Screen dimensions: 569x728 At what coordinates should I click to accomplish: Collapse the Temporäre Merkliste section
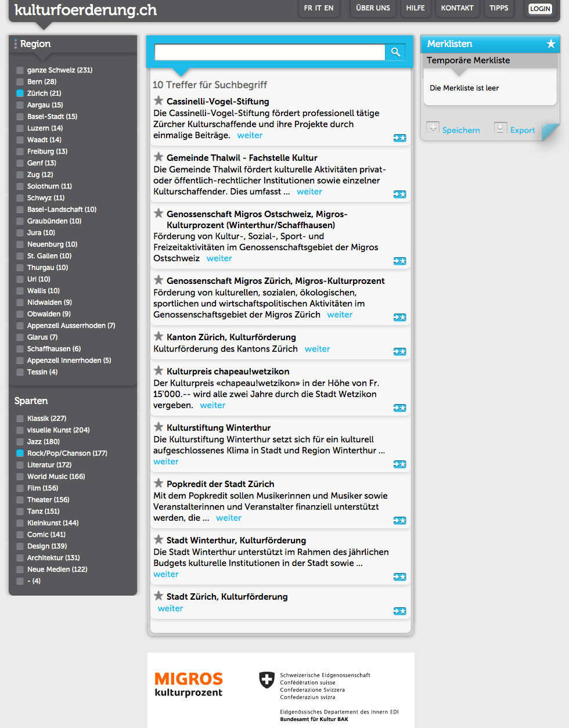(x=490, y=60)
